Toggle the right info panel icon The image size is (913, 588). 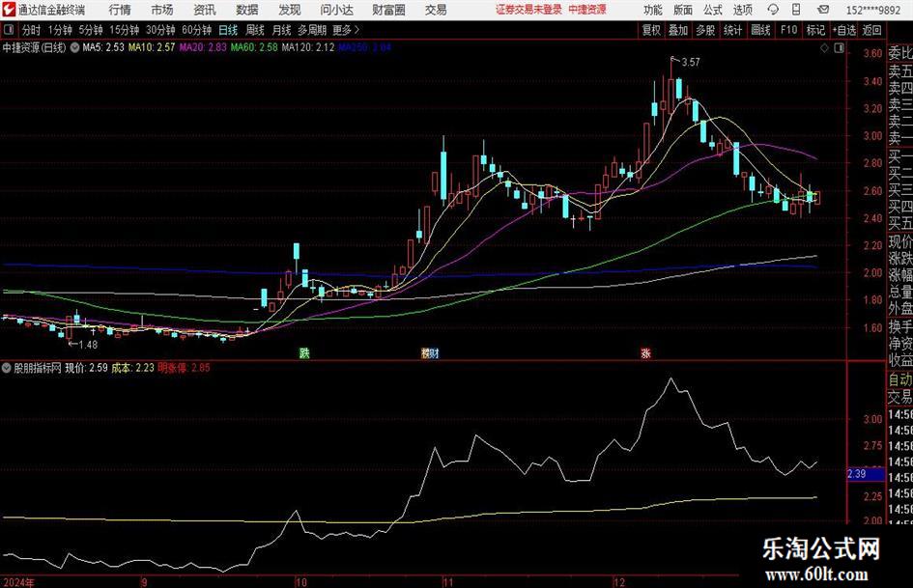point(839,48)
